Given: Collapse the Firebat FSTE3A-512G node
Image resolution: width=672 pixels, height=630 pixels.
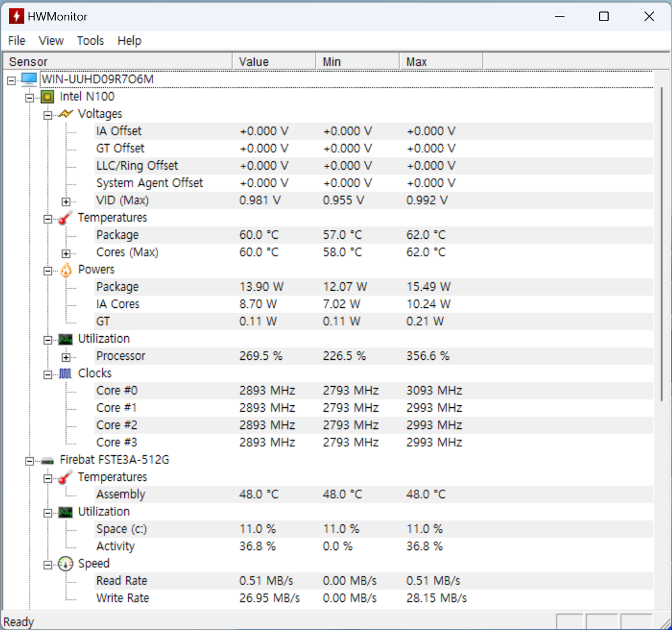Looking at the screenshot, I should point(29,462).
